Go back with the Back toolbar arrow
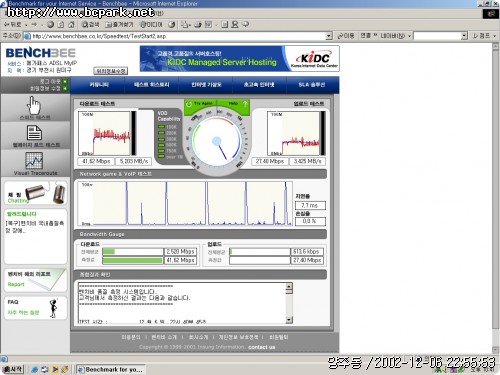The image size is (500, 375). (x=12, y=24)
